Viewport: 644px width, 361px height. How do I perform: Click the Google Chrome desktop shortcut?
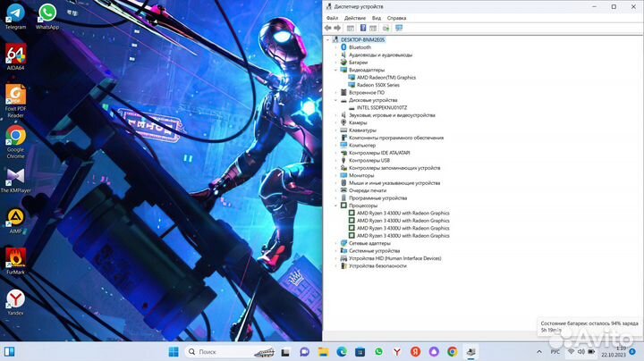[15, 142]
